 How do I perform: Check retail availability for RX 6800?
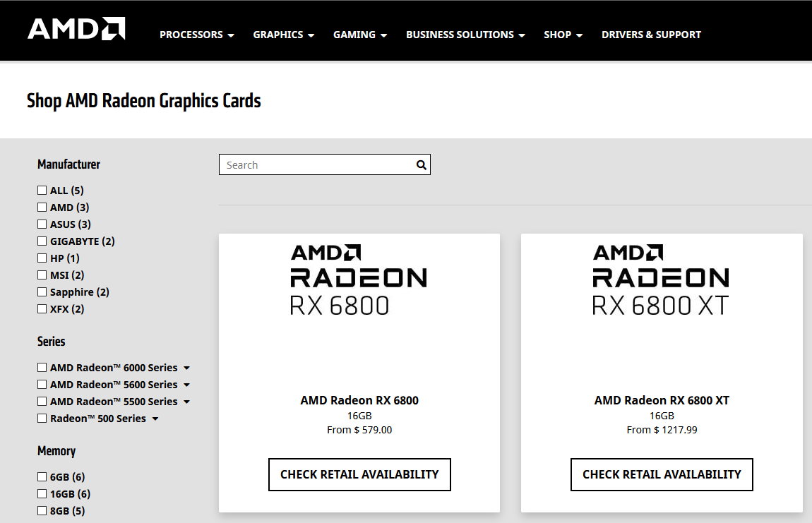(359, 474)
